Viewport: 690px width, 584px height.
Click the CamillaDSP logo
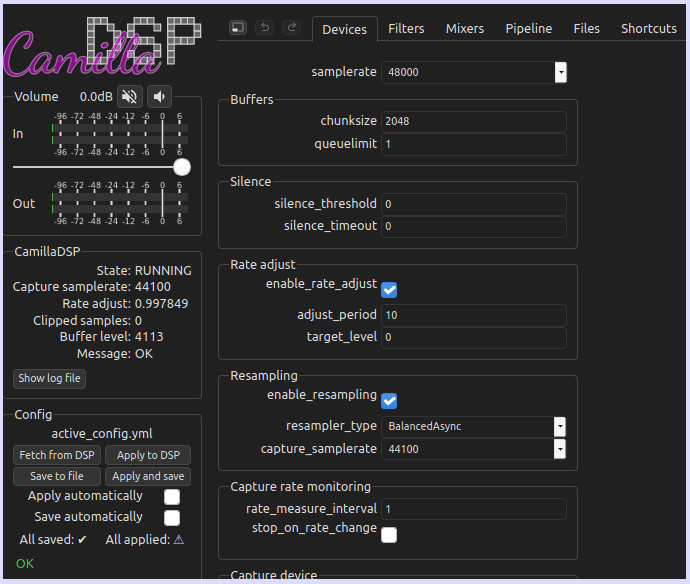click(103, 46)
